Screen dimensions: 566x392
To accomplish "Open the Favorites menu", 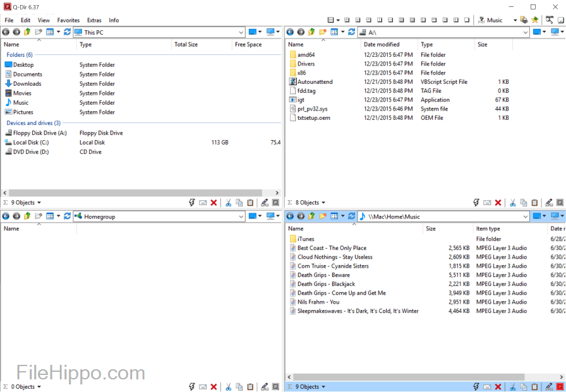I will tap(68, 20).
